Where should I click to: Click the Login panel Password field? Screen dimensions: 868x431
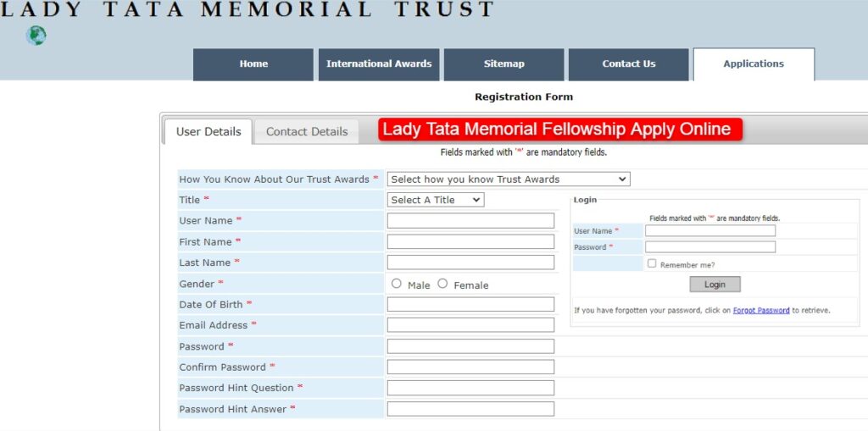coord(710,247)
